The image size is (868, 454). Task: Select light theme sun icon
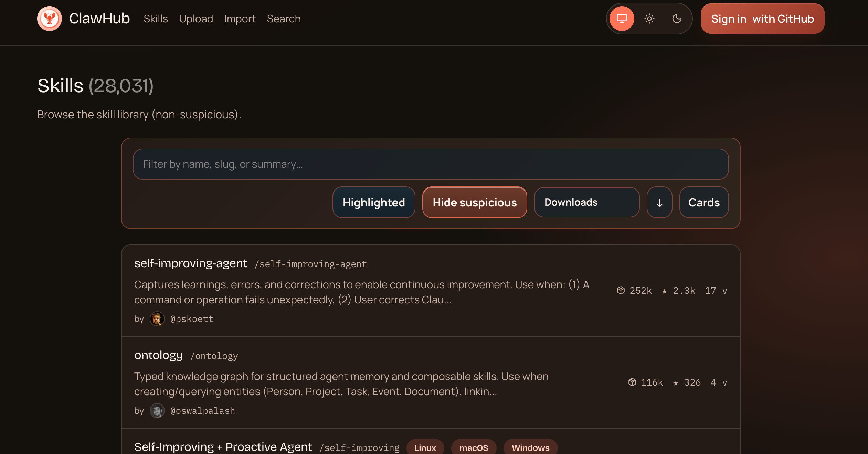click(649, 19)
